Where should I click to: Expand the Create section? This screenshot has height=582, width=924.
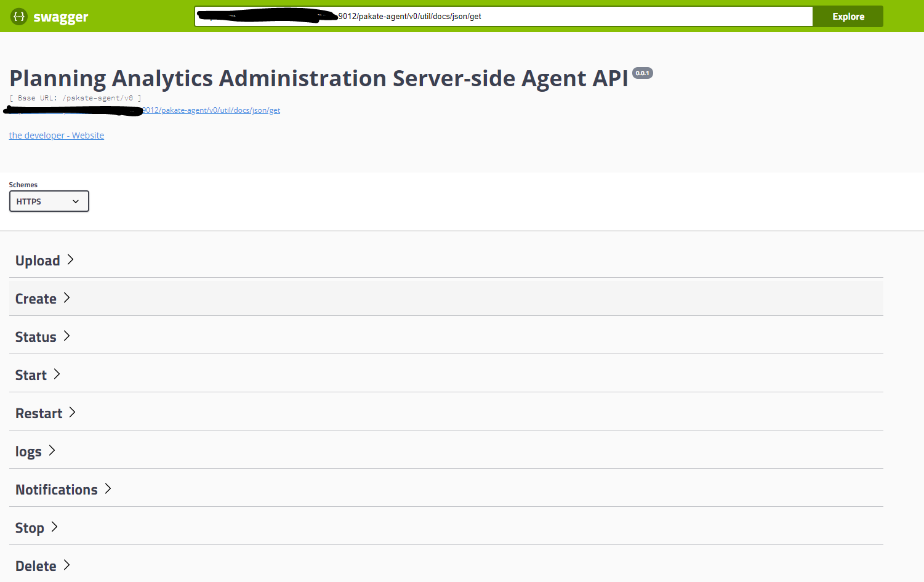[446, 298]
